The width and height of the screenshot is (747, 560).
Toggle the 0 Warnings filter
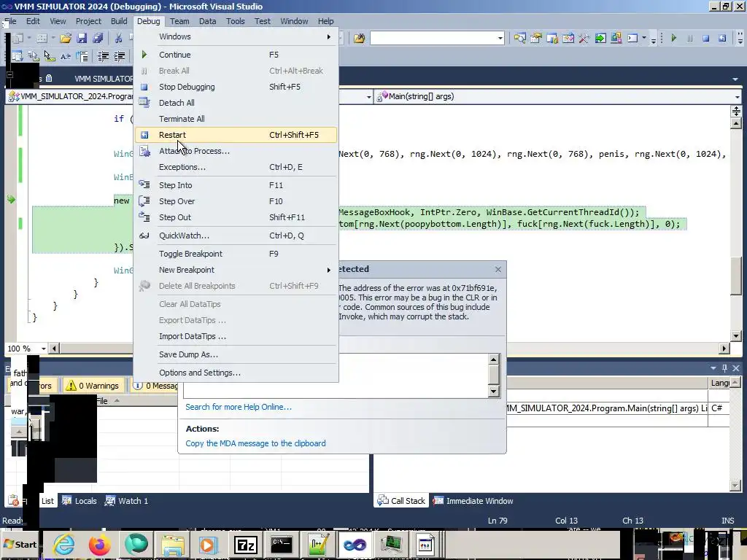point(93,386)
